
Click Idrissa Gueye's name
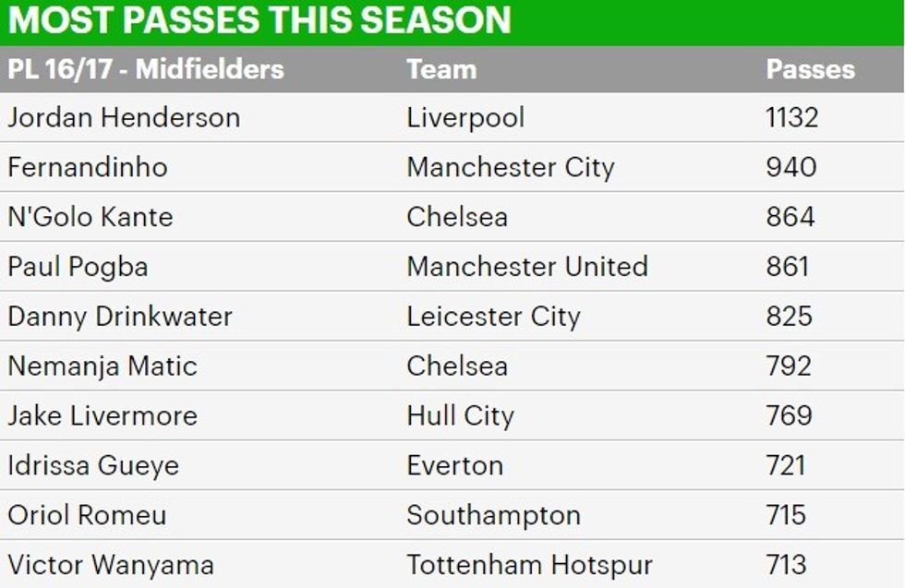click(x=92, y=465)
